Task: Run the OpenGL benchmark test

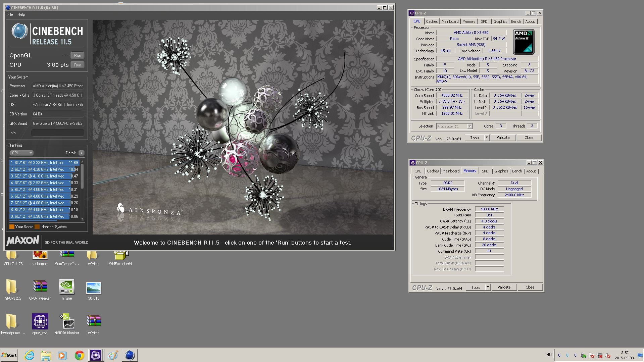Action: click(x=78, y=56)
